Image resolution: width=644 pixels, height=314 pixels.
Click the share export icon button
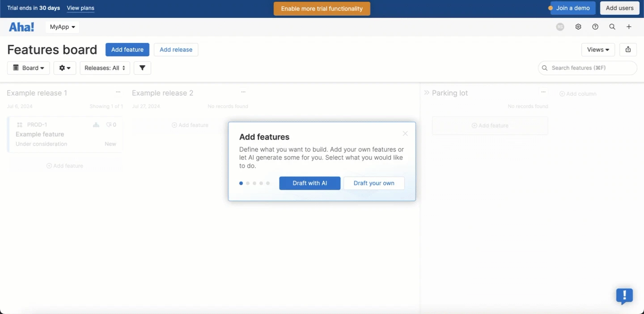pos(628,50)
